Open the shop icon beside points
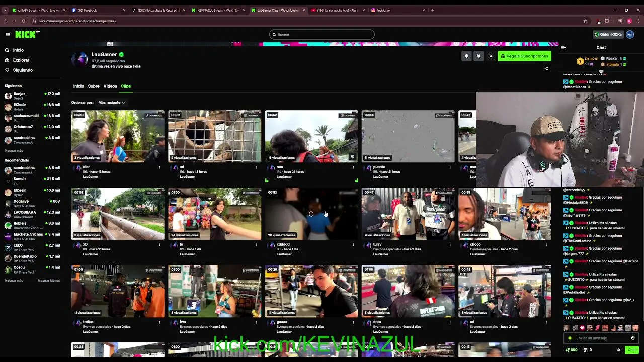 [585, 350]
